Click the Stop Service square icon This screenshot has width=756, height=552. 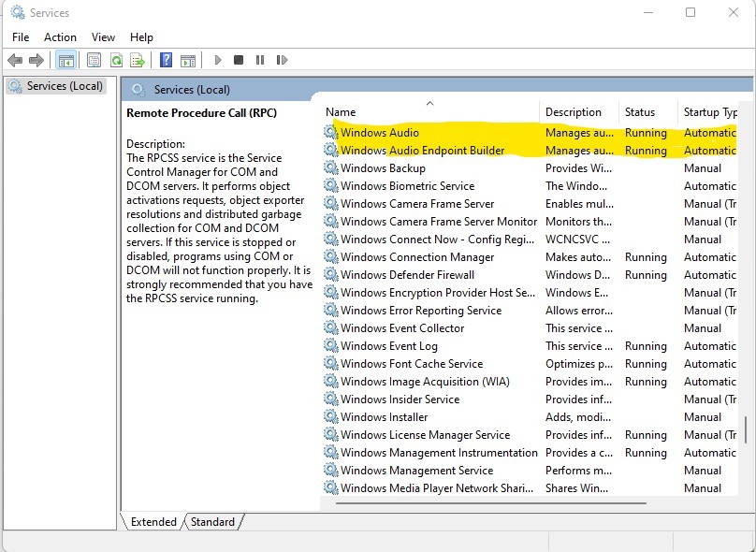click(239, 60)
